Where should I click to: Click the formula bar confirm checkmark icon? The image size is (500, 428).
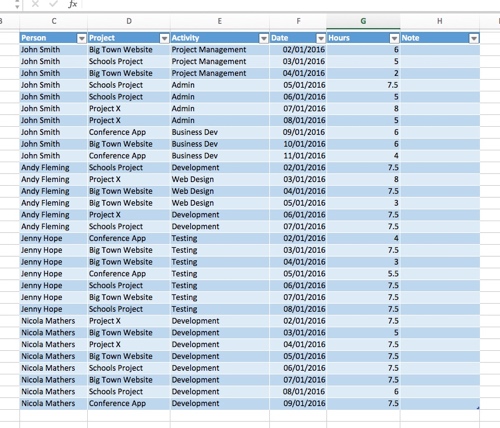[x=53, y=4]
